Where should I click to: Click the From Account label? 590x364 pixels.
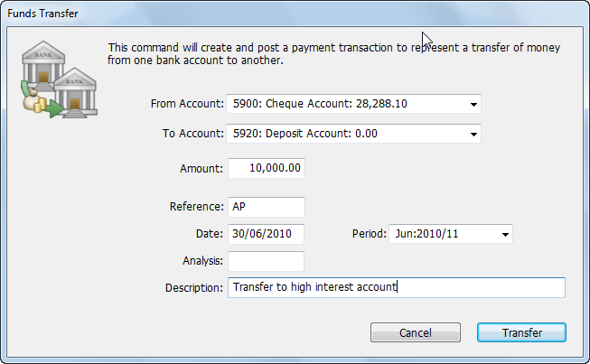[187, 104]
